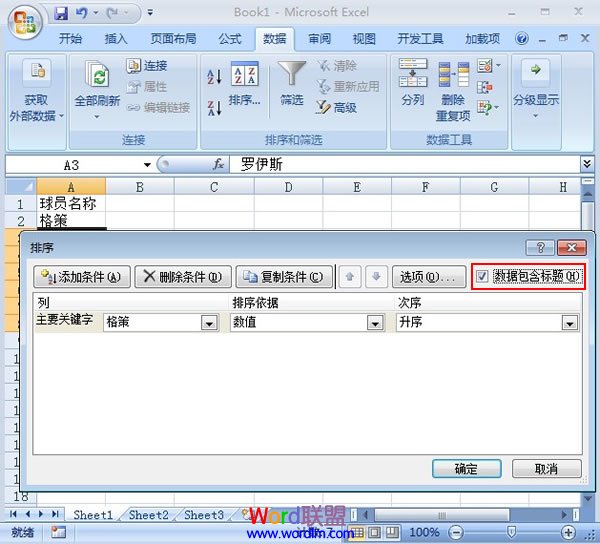Image resolution: width=600 pixels, height=544 pixels.
Task: Open the 审阅 ribbon tab
Action: [x=320, y=39]
